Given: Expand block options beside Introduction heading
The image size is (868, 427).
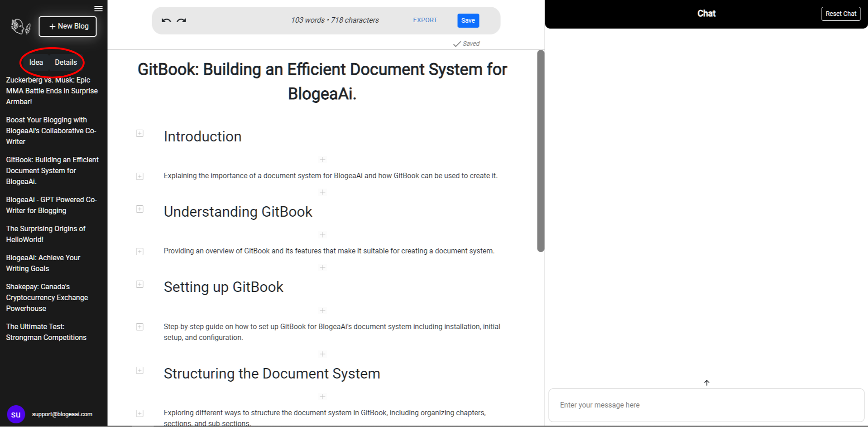Looking at the screenshot, I should click(140, 133).
